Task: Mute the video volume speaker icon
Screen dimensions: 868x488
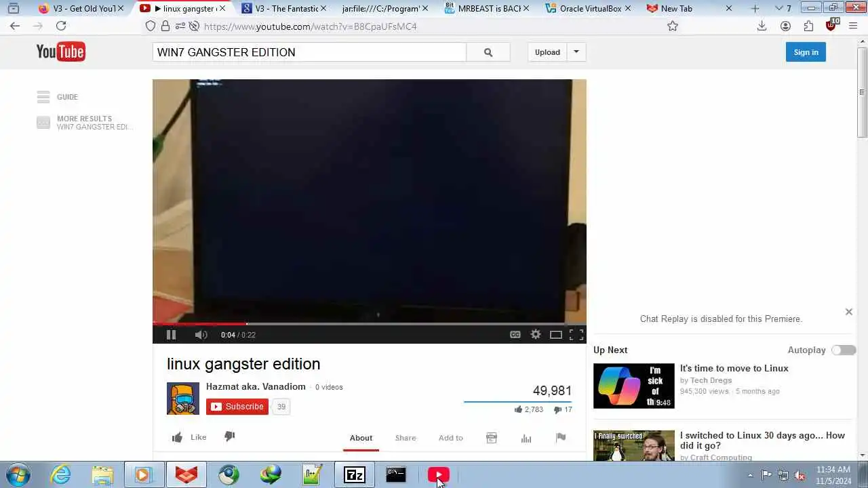Action: tap(201, 335)
